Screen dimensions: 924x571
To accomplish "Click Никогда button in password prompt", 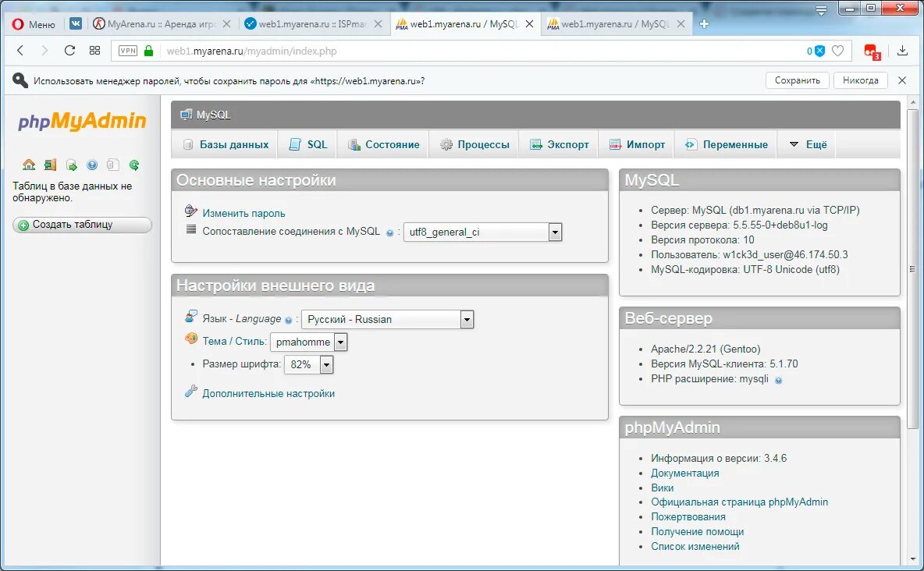I will click(x=860, y=80).
